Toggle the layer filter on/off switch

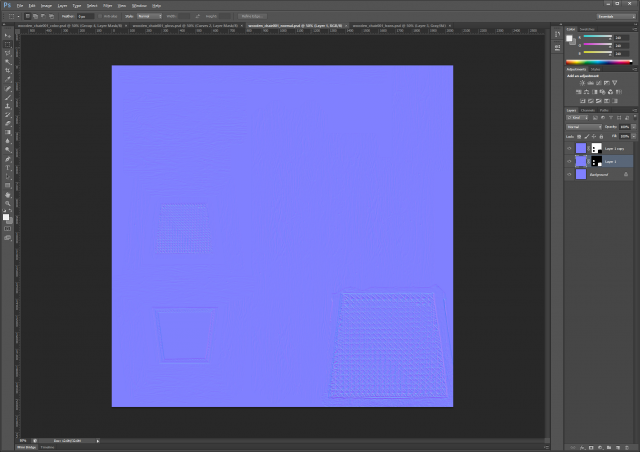(x=635, y=117)
